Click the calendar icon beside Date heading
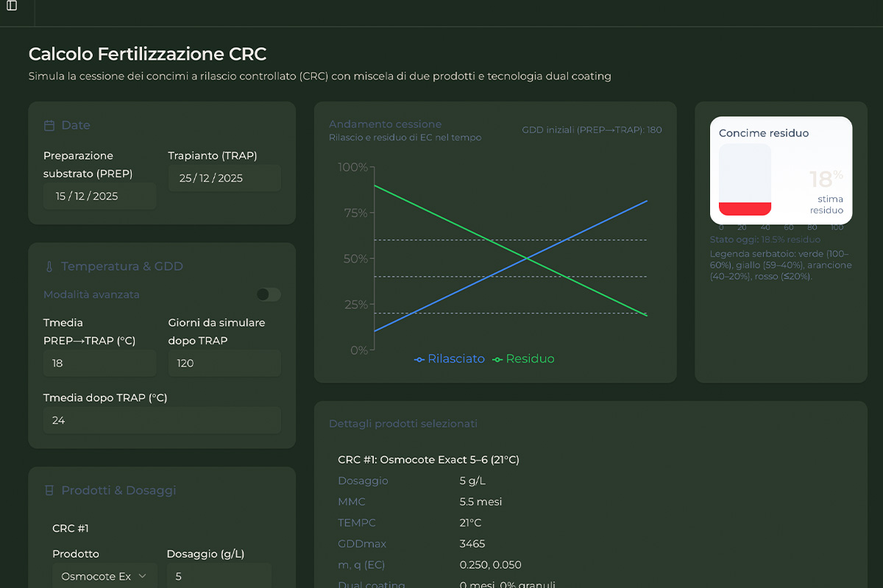 coord(49,126)
